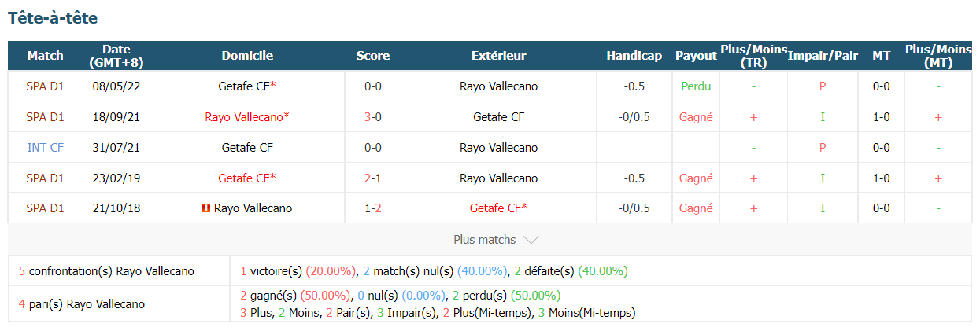Select the Impair/Pair column header

[x=823, y=56]
